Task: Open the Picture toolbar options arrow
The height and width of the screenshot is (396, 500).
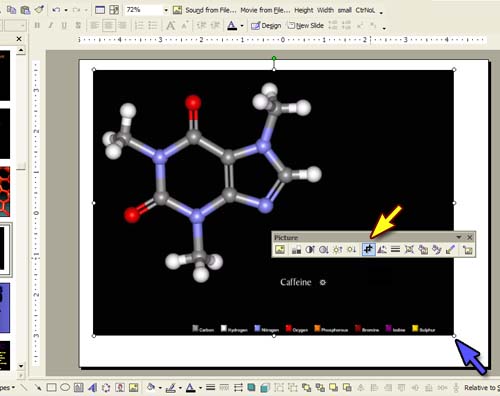Action: [x=459, y=237]
